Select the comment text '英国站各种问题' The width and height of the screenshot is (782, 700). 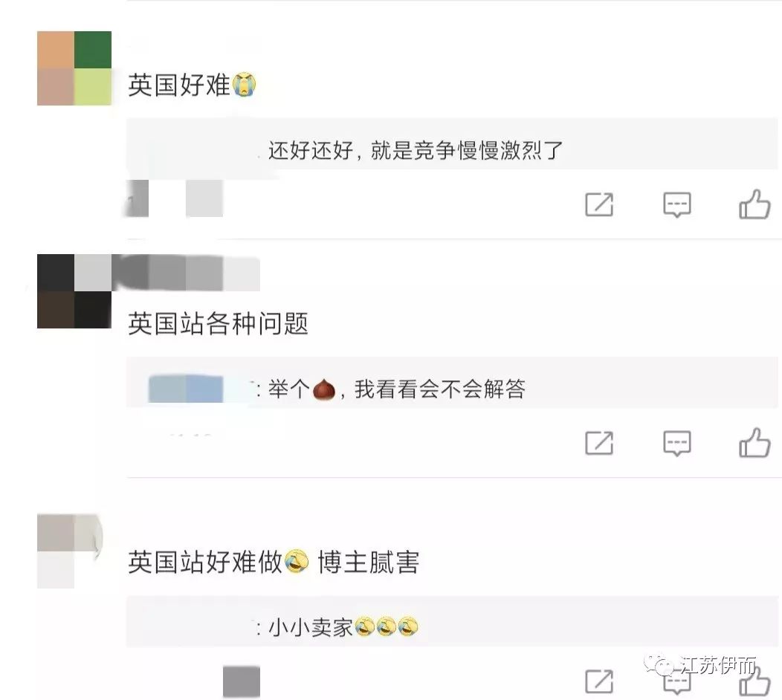(x=218, y=323)
